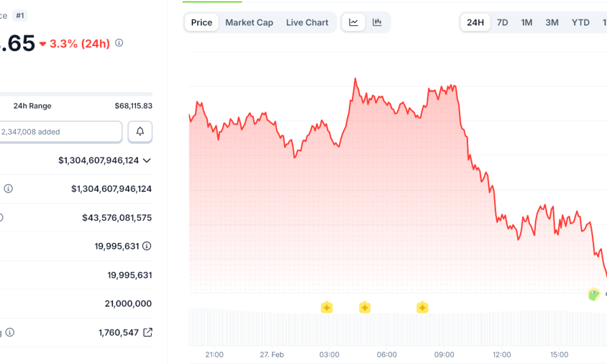Select the Price chart tab
607x364 pixels.
pyautogui.click(x=202, y=22)
